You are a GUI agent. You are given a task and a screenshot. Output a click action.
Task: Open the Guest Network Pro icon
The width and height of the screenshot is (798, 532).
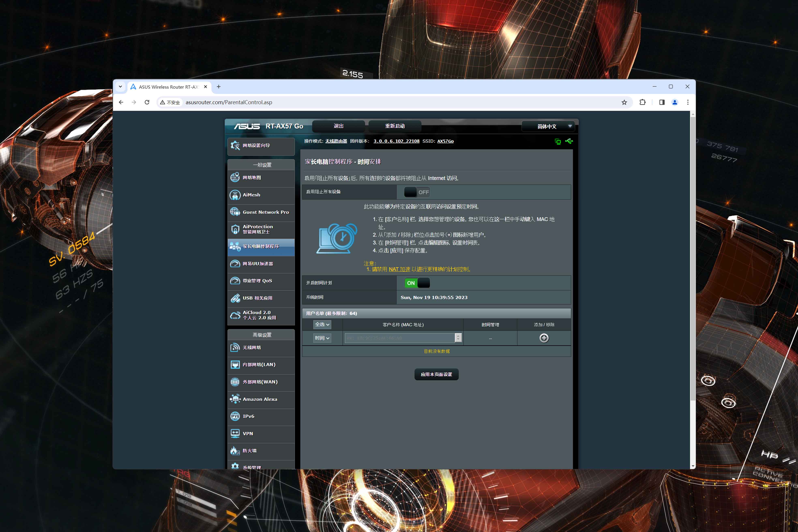tap(235, 212)
